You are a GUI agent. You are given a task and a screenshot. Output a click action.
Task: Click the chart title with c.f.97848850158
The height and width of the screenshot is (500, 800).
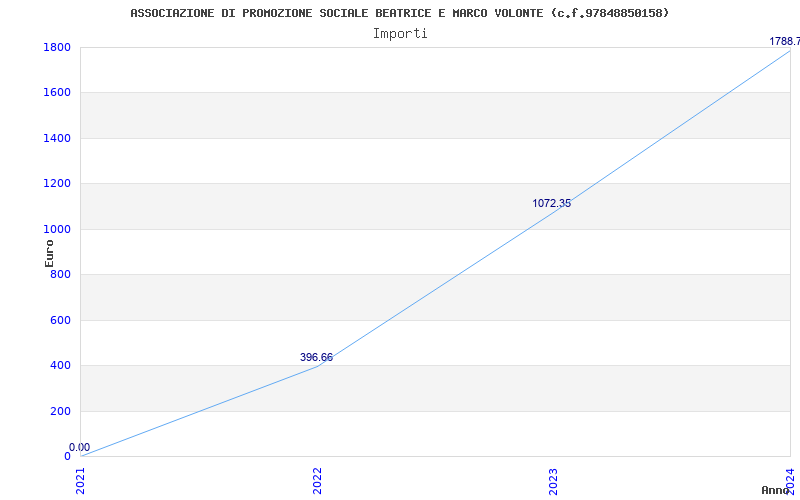click(399, 13)
